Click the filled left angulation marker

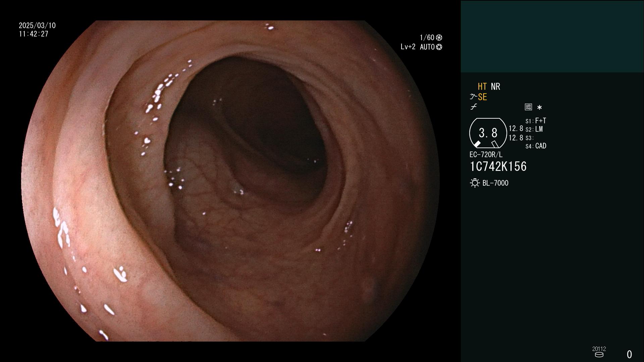coord(477,144)
